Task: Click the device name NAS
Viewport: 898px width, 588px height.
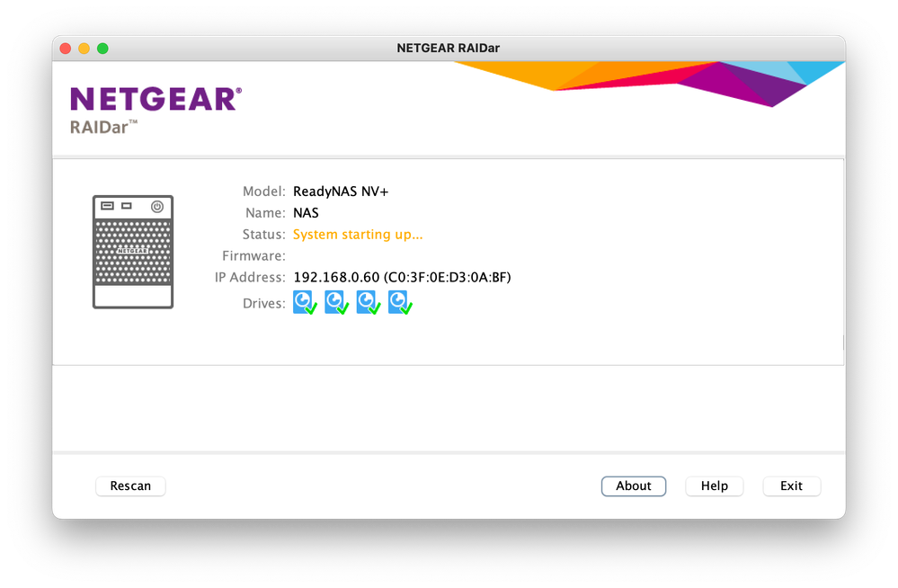Action: click(x=306, y=213)
